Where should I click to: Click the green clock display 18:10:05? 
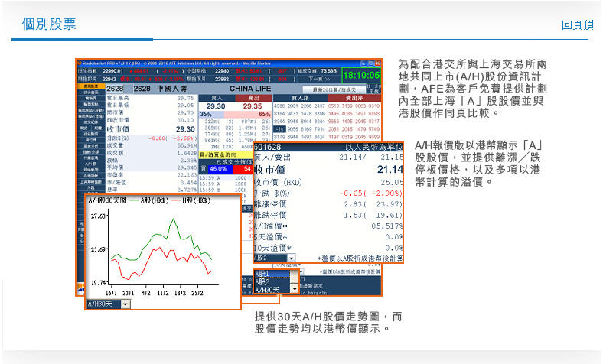point(361,76)
